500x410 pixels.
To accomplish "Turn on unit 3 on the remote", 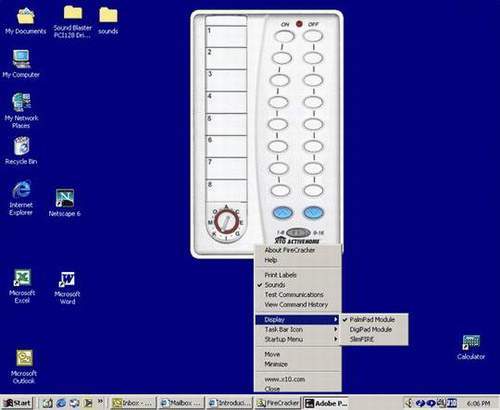I will pyautogui.click(x=280, y=80).
